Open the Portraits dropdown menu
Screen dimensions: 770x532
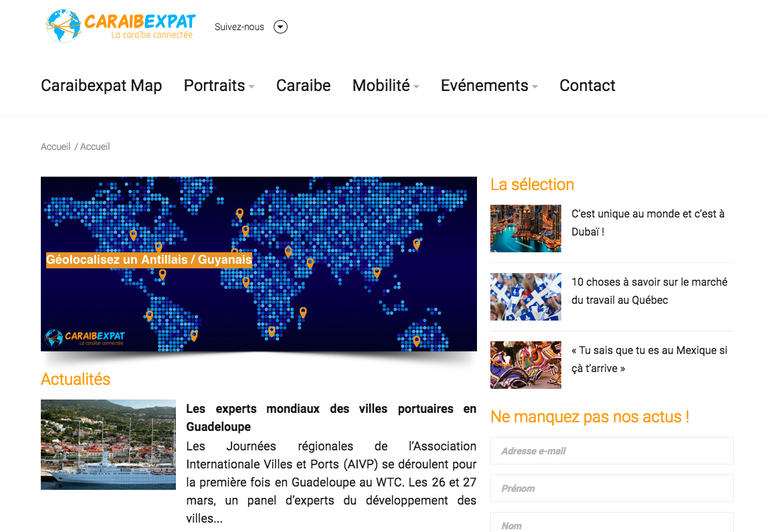point(219,86)
